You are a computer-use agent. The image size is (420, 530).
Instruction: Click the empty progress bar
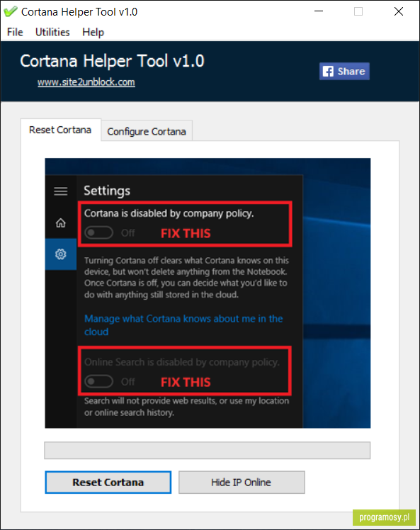click(207, 450)
